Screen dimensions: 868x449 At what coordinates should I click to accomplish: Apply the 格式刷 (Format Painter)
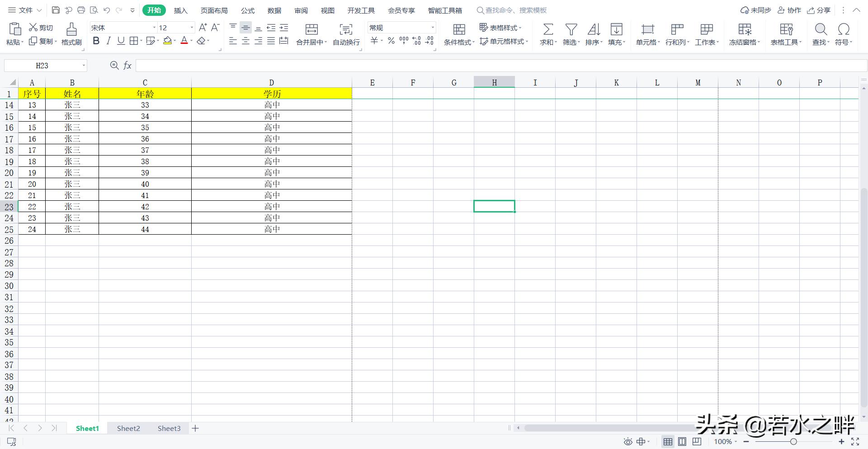(x=71, y=34)
